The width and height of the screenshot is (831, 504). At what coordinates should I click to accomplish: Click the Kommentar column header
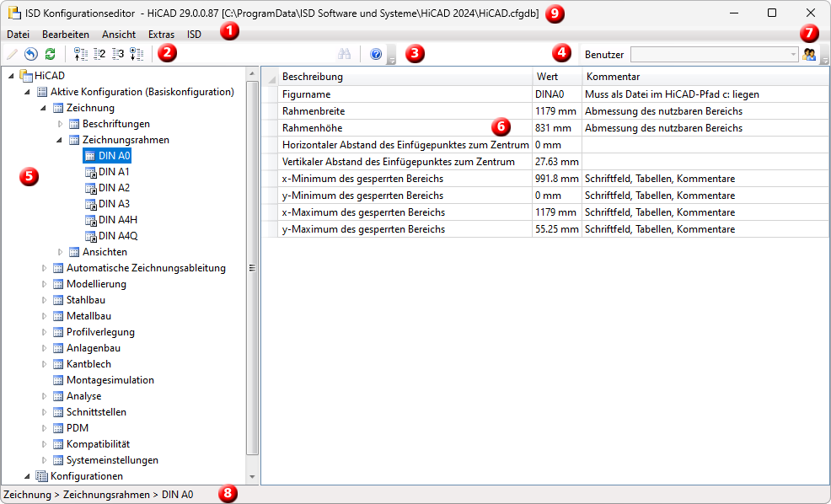coord(706,77)
